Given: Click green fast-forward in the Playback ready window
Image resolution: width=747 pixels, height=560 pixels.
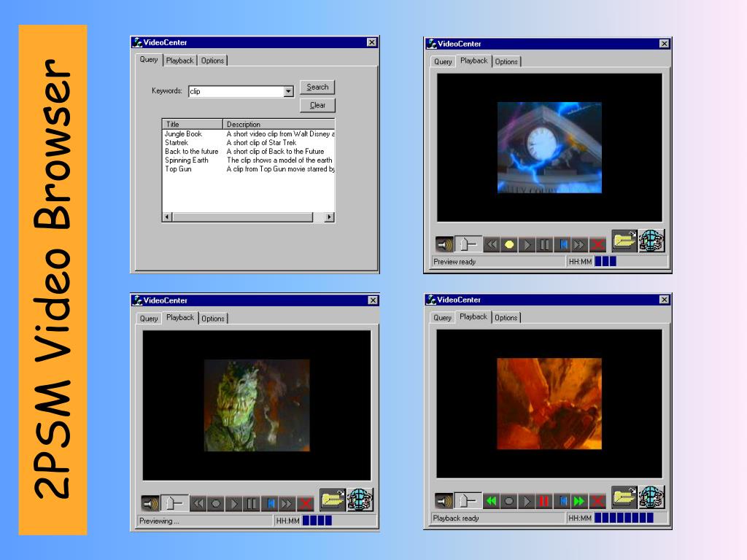Looking at the screenshot, I should (579, 500).
